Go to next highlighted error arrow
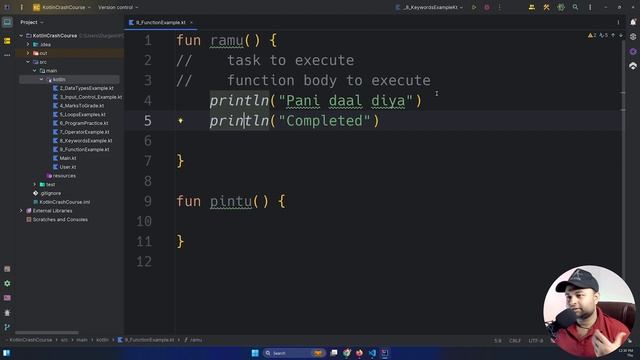The image size is (640, 360). pos(621,36)
